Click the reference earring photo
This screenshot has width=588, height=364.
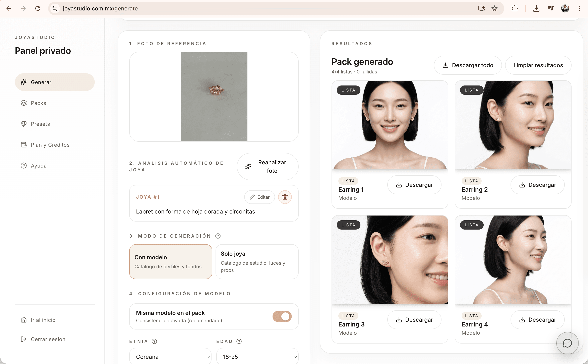tap(214, 97)
